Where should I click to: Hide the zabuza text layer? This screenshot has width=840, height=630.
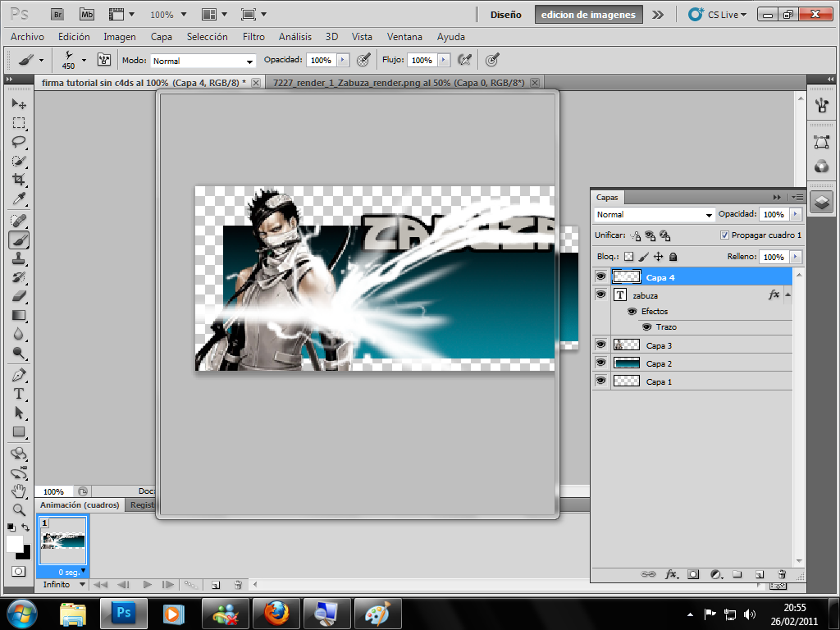601,294
